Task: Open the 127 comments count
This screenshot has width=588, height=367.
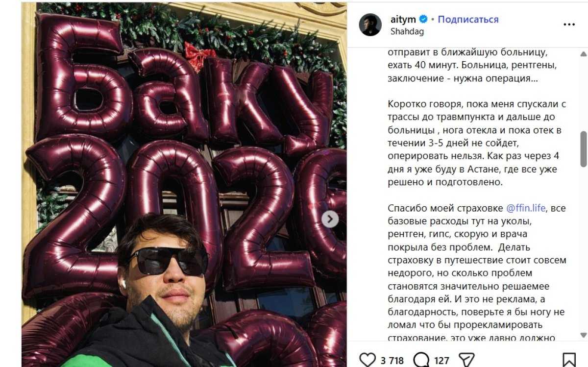Action: [441, 361]
